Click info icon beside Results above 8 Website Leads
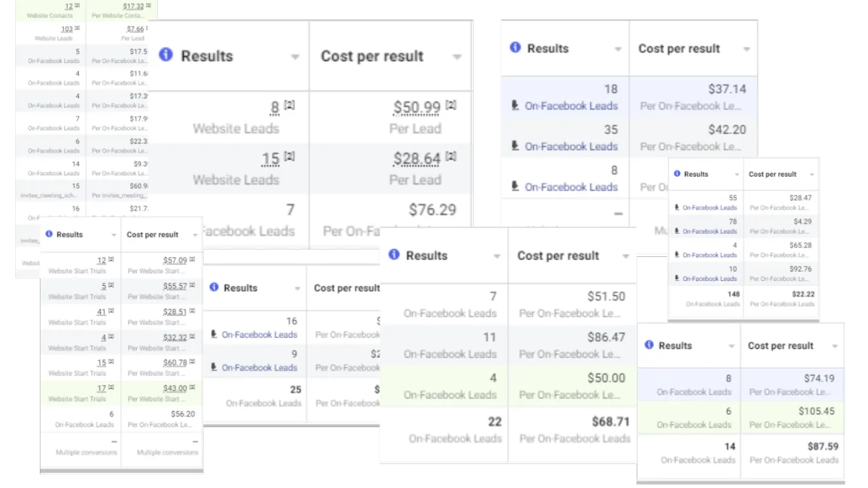Screen dimensions: 868x488 click(x=166, y=55)
